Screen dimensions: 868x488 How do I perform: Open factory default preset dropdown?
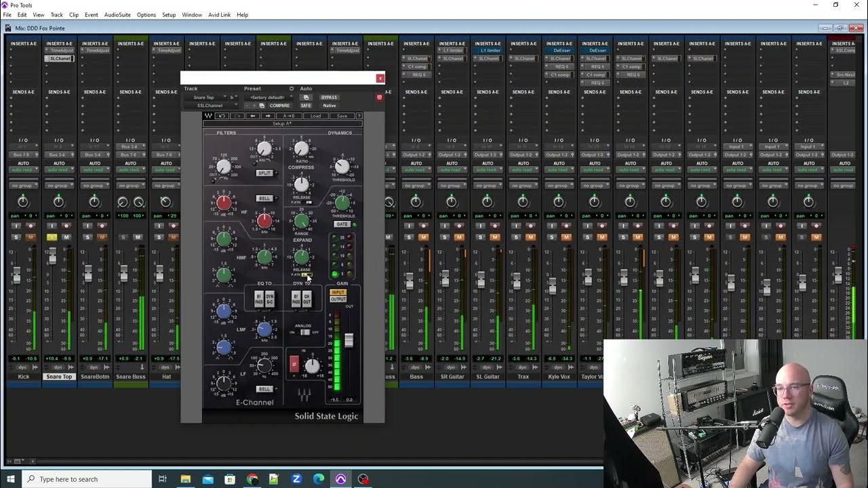[269, 98]
